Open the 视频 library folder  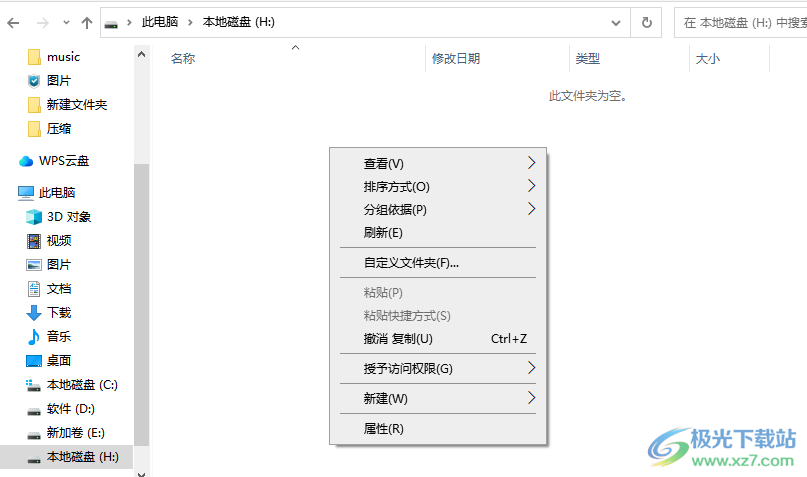(x=59, y=241)
